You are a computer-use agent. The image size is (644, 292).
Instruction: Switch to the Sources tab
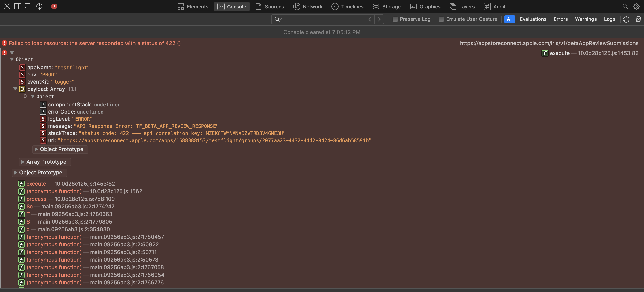(270, 6)
